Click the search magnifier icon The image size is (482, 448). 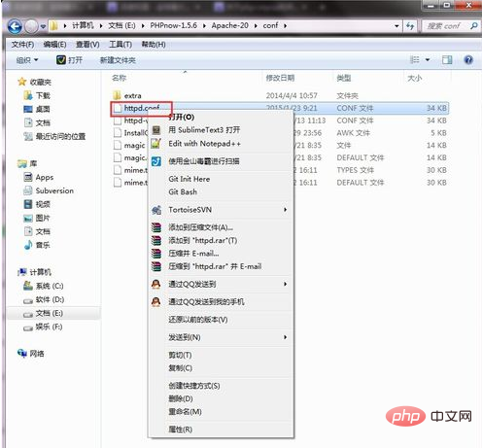click(x=473, y=25)
